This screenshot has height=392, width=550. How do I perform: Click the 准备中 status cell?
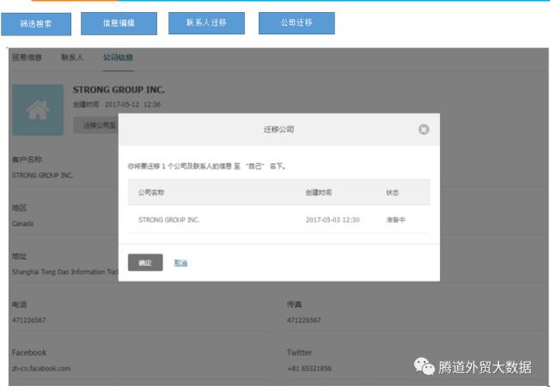(x=395, y=220)
